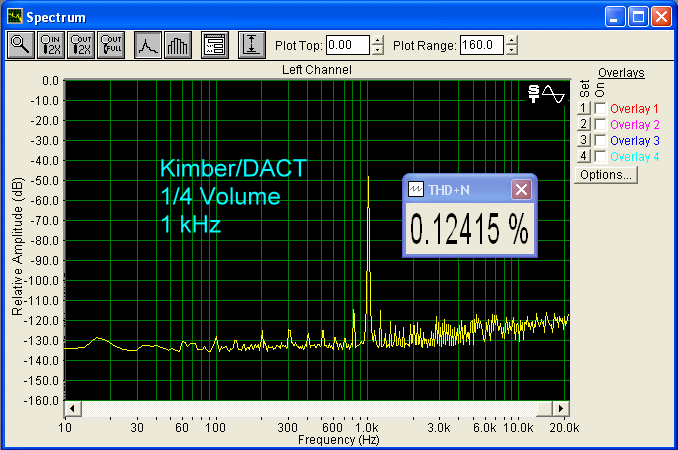Toggle the Overlay 4 checkbox

coord(600,156)
